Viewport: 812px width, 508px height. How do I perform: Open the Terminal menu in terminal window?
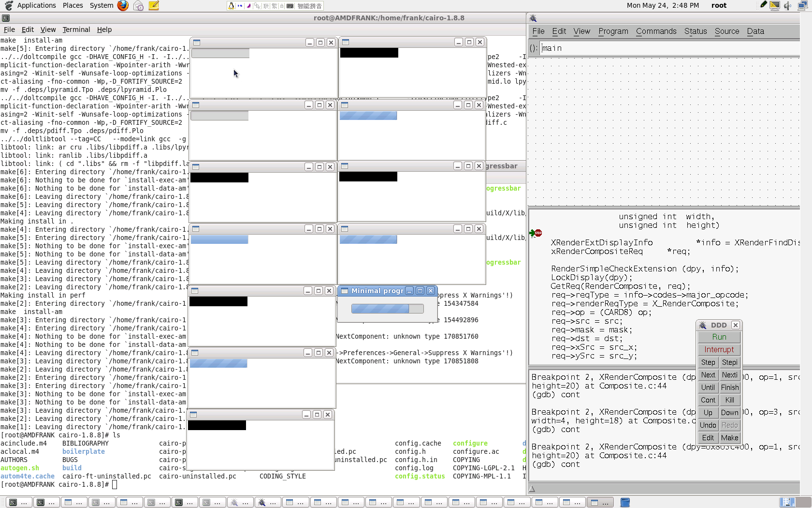(76, 30)
